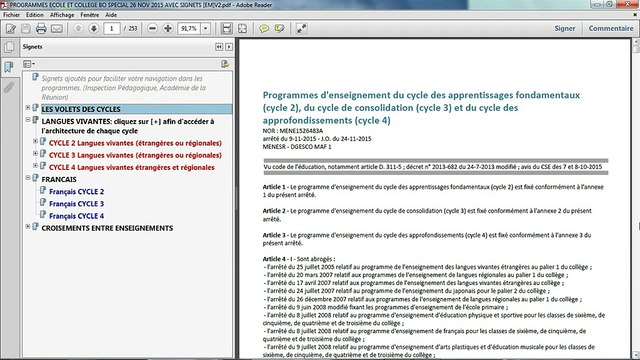Click the save file icon
Screen dimensions: 640x360
point(26,29)
